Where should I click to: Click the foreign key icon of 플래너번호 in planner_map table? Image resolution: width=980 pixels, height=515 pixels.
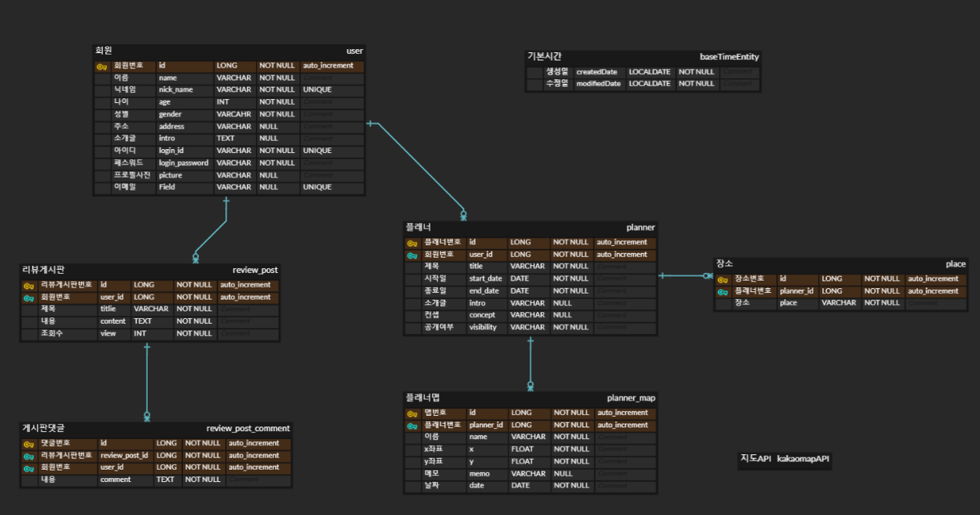click(x=413, y=425)
